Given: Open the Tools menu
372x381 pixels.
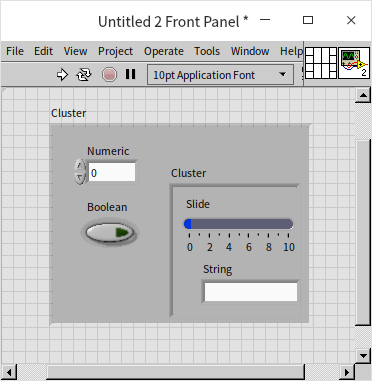Looking at the screenshot, I should click(x=207, y=51).
